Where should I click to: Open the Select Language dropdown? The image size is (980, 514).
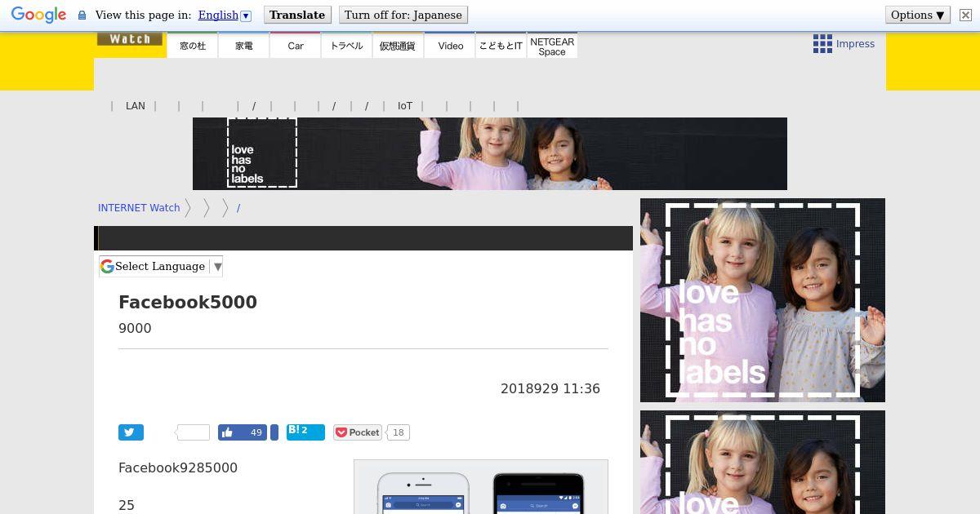click(x=161, y=266)
